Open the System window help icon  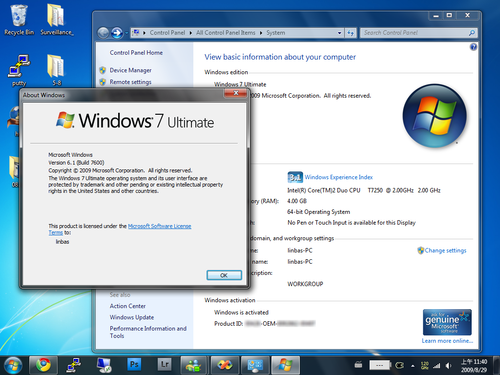(x=473, y=47)
